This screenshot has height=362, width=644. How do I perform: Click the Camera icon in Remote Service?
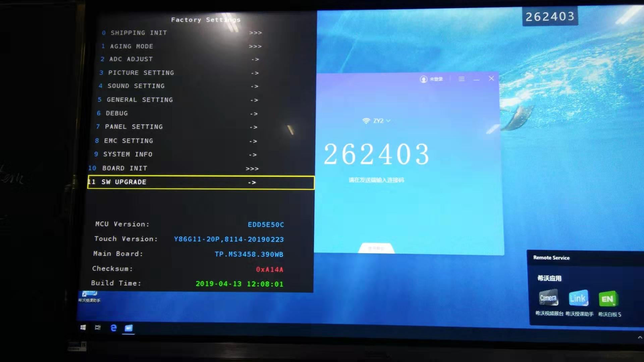click(x=548, y=299)
